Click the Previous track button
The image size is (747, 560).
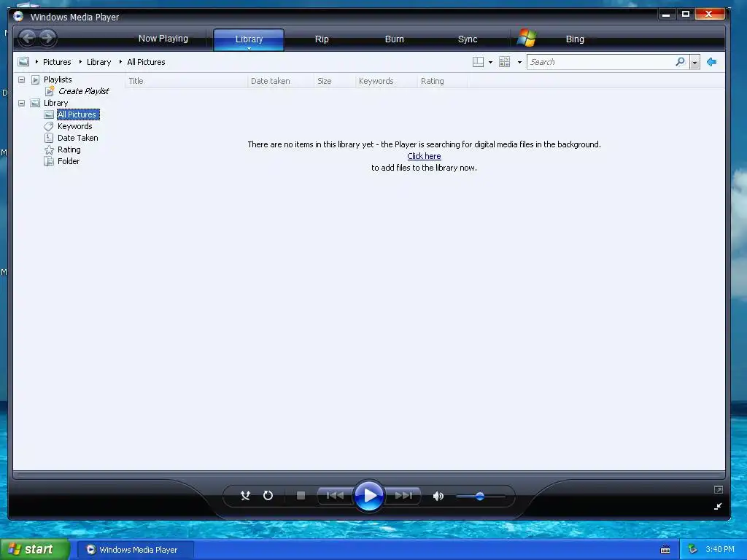[335, 496]
